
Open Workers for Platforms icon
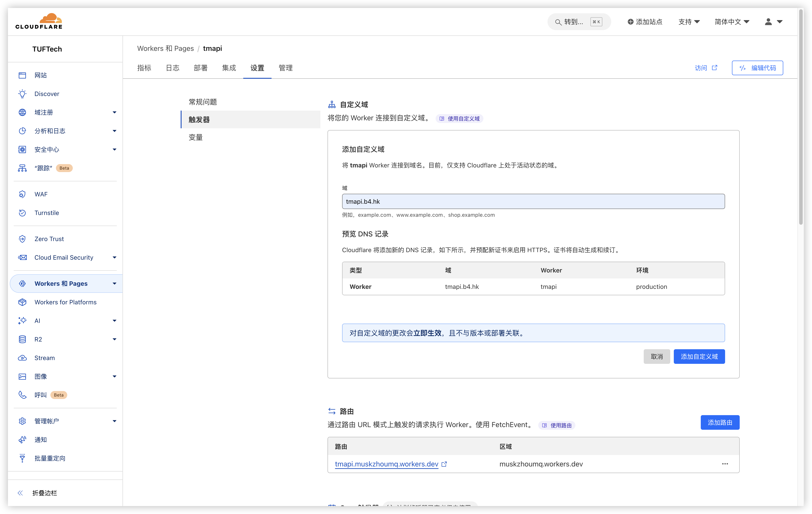click(x=22, y=302)
